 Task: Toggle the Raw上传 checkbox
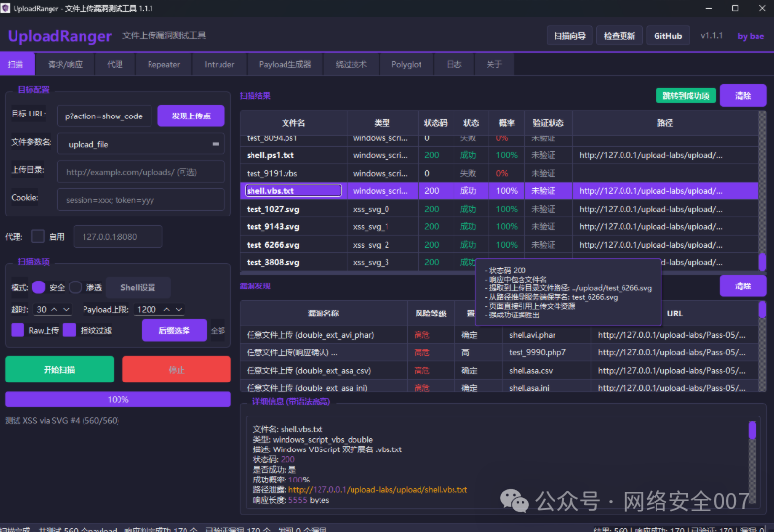pyautogui.click(x=17, y=330)
